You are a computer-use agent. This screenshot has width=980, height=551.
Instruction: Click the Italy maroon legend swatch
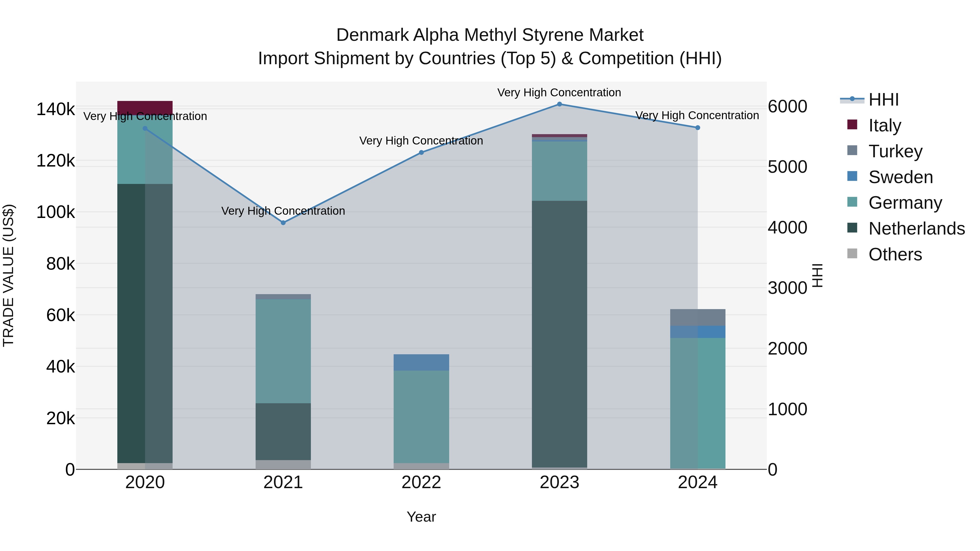pyautogui.click(x=852, y=124)
